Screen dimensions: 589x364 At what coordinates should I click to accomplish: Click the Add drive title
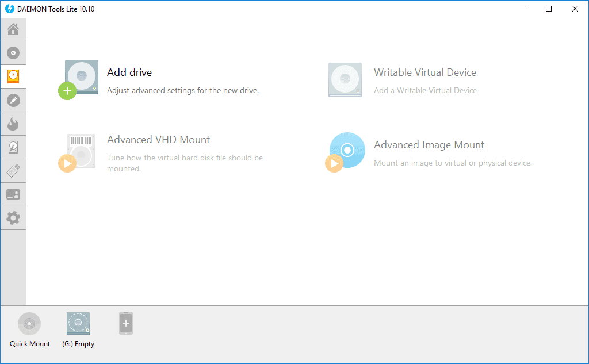129,72
